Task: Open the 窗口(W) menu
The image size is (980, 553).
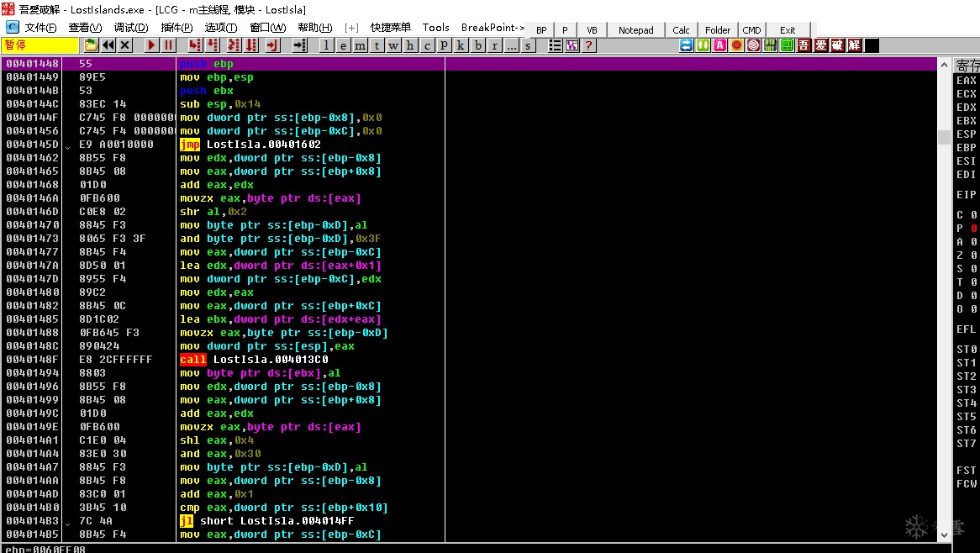Action: pos(268,28)
